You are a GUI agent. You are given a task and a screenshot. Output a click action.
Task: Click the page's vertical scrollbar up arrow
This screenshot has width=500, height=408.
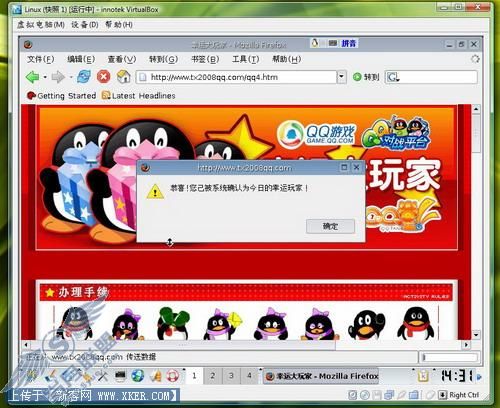[476, 109]
